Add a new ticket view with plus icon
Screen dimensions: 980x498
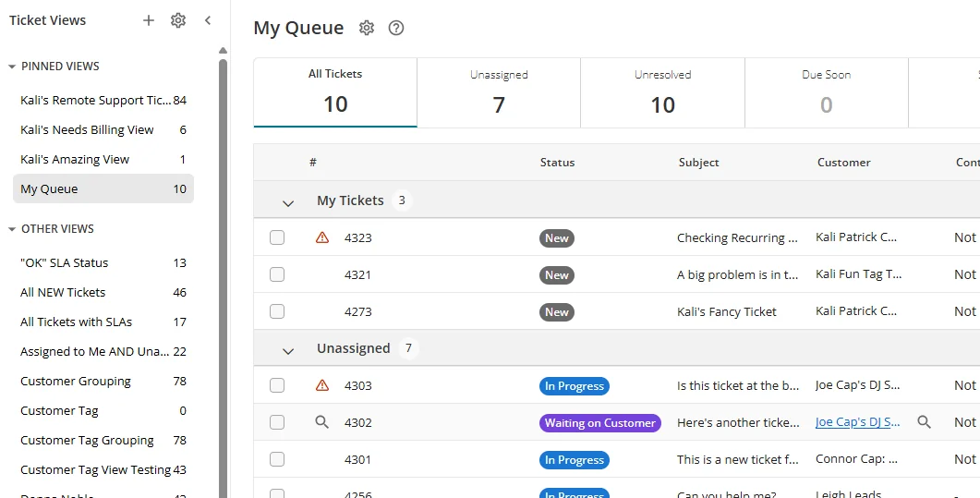[x=148, y=20]
